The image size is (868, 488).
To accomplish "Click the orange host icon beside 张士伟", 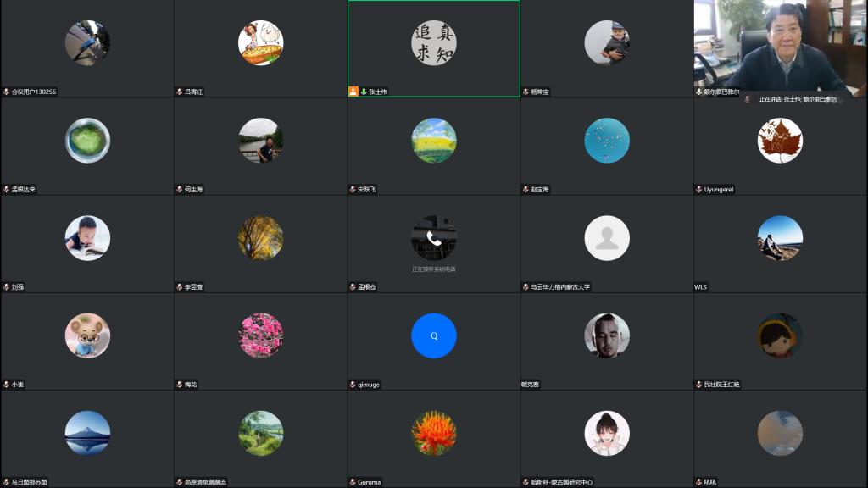I will pyautogui.click(x=353, y=91).
